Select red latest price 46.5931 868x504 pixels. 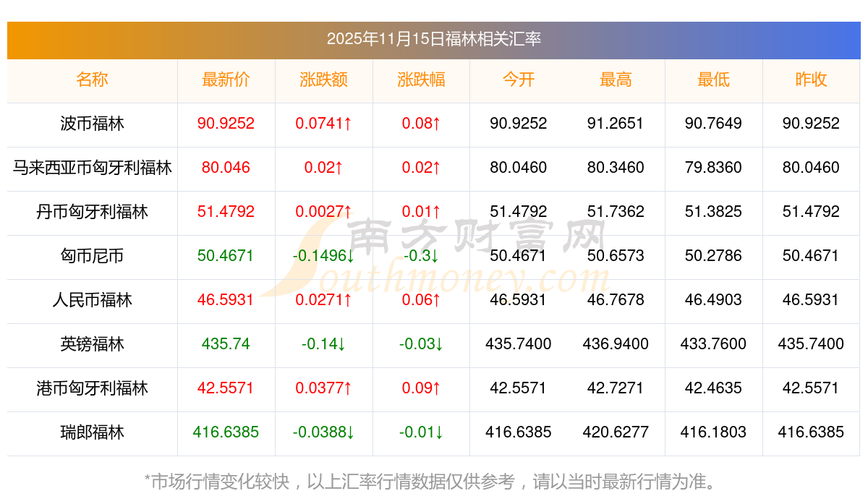click(x=226, y=300)
